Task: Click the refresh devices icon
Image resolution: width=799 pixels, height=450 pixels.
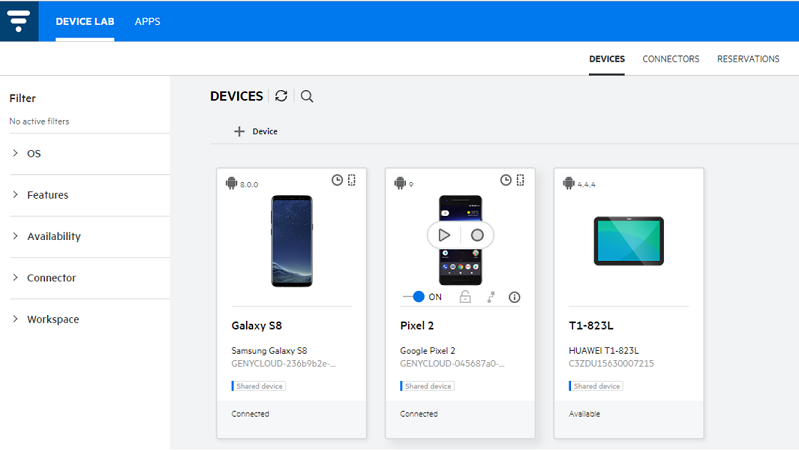Action: [x=281, y=96]
